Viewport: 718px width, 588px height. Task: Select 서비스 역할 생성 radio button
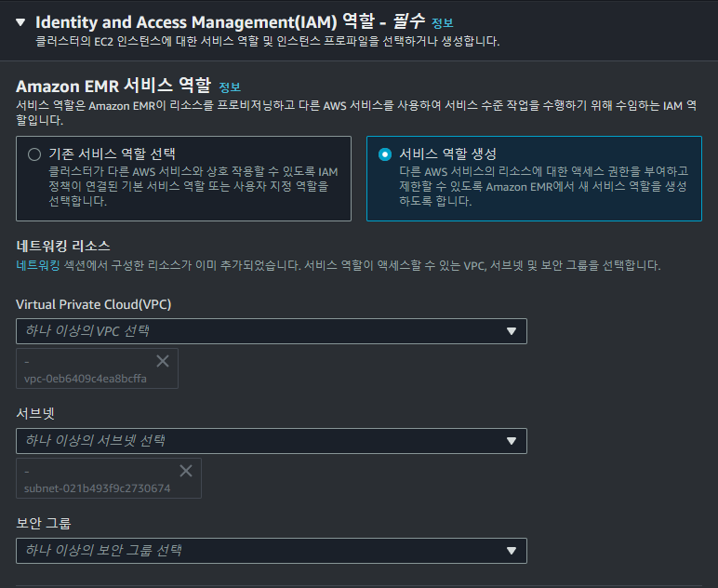385,154
